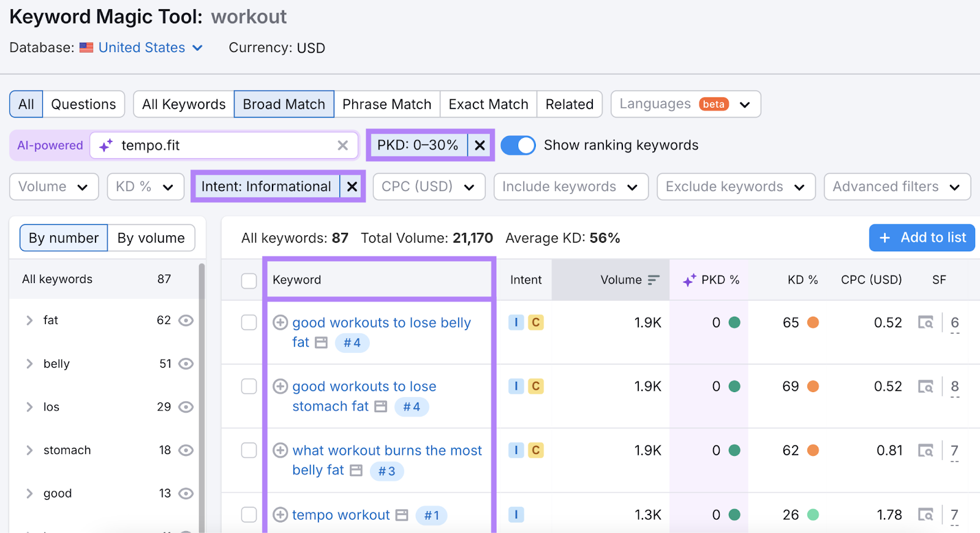Toggle off Show ranking keywords switch
This screenshot has height=533, width=980.
[x=518, y=145]
